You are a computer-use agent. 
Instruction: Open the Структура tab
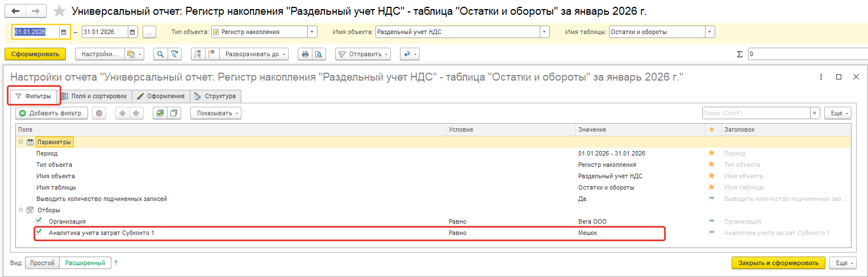[x=215, y=96]
